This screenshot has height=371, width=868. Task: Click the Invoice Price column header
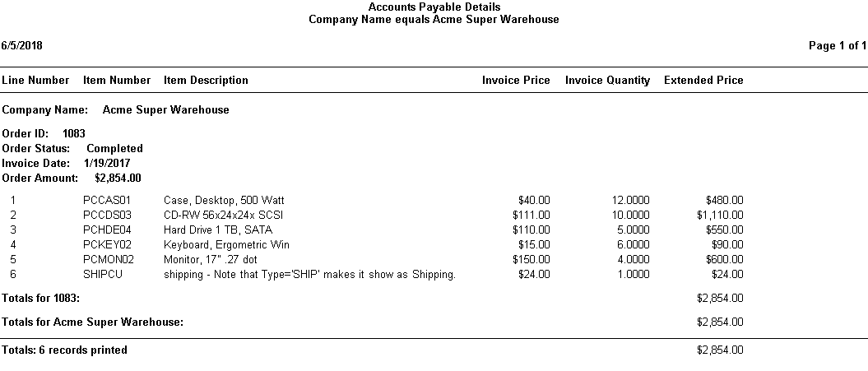[516, 81]
